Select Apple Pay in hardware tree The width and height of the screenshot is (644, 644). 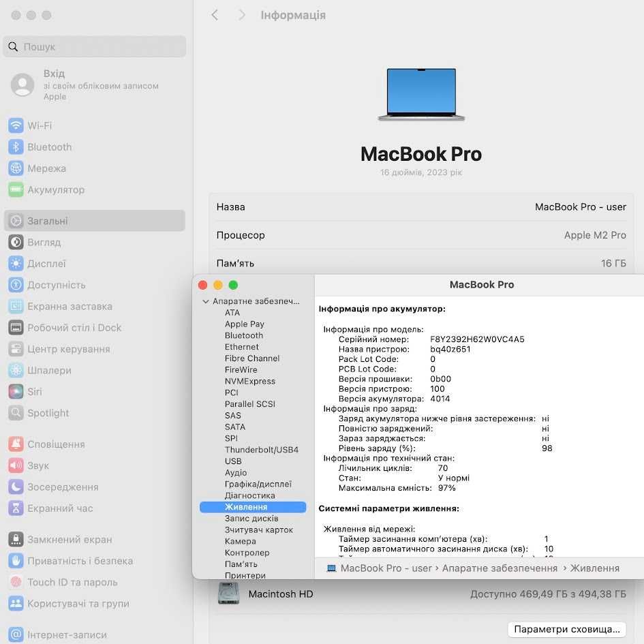pyautogui.click(x=245, y=324)
